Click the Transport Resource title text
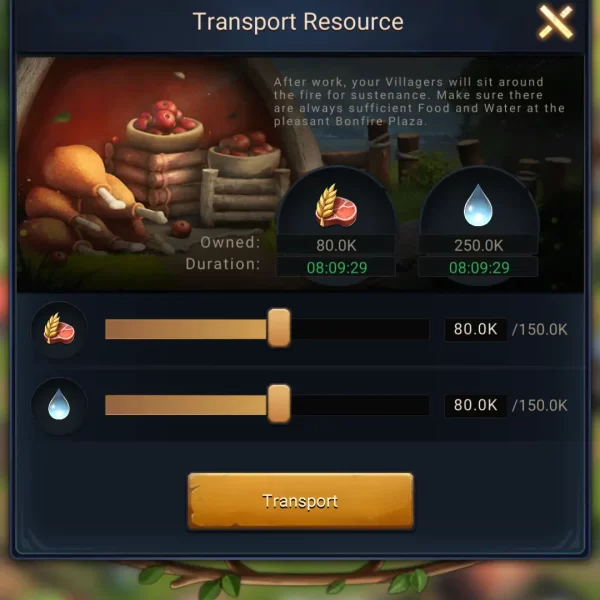The image size is (600, 600). pyautogui.click(x=298, y=22)
